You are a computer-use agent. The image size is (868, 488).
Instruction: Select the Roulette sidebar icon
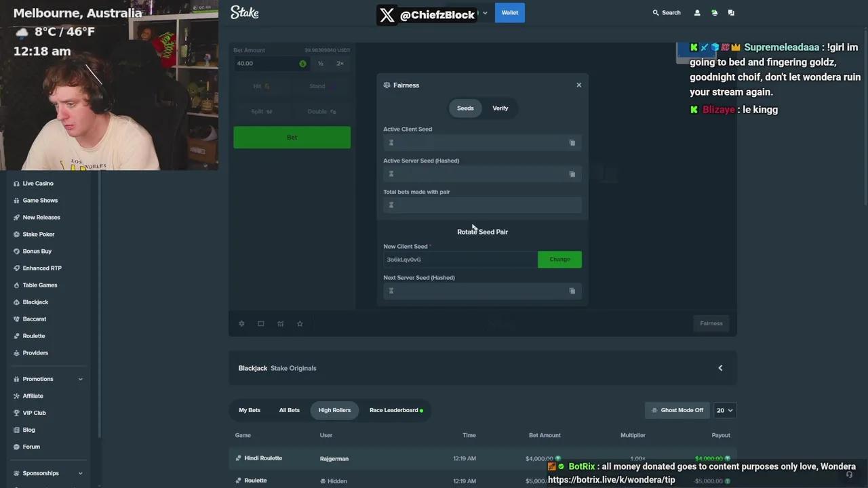coord(16,336)
